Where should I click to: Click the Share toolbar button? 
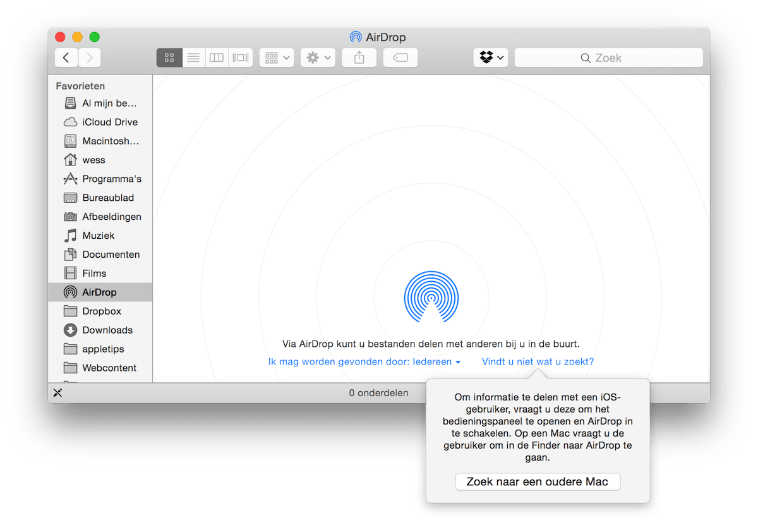(359, 57)
